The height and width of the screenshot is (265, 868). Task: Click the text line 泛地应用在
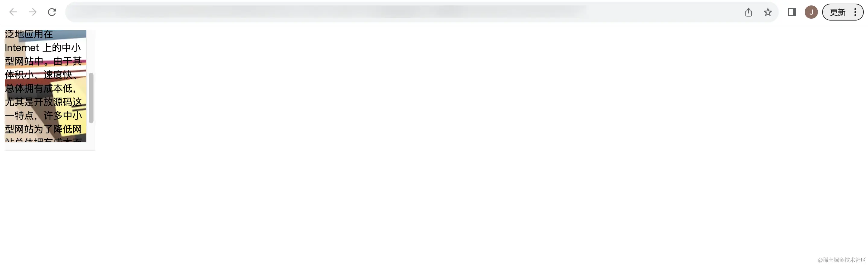29,34
